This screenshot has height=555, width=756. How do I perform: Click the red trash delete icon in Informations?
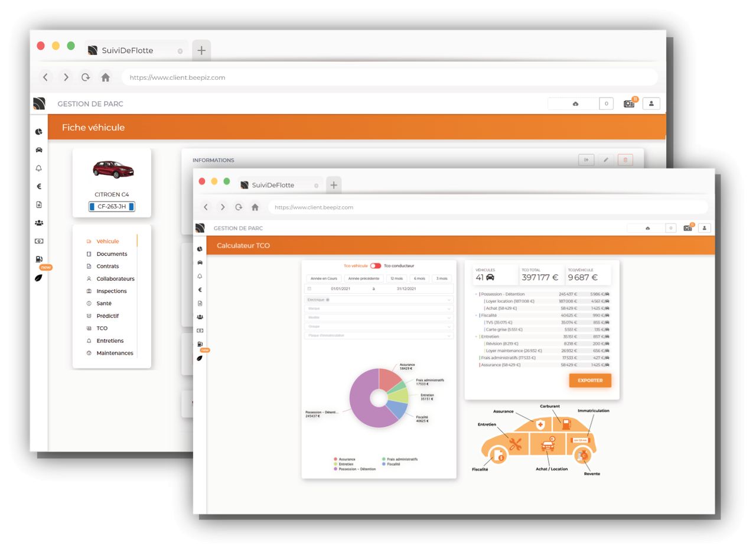click(625, 160)
